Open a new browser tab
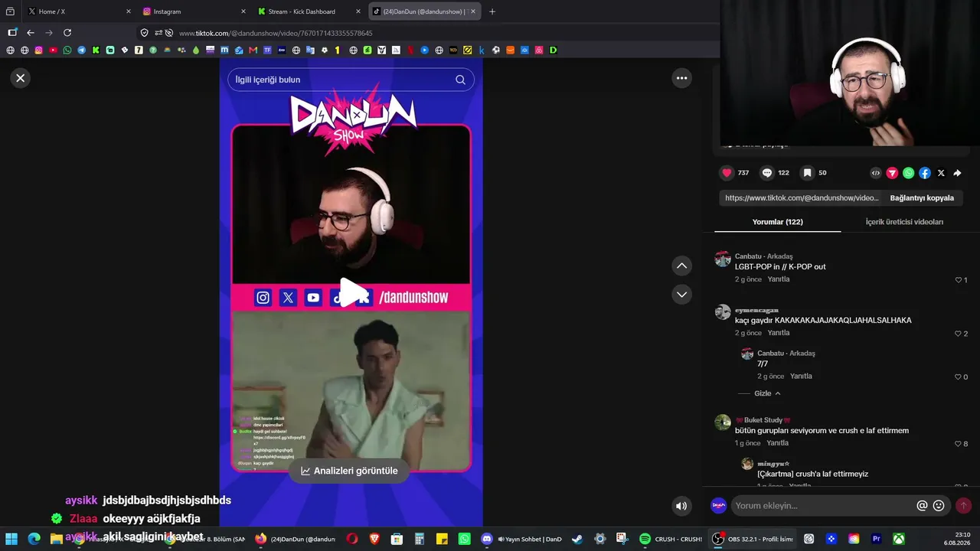 coord(492,11)
